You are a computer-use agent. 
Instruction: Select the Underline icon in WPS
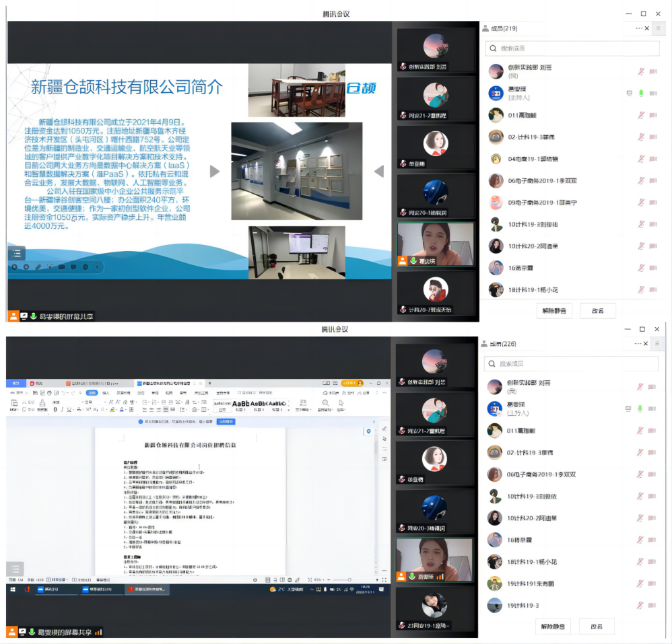69,408
